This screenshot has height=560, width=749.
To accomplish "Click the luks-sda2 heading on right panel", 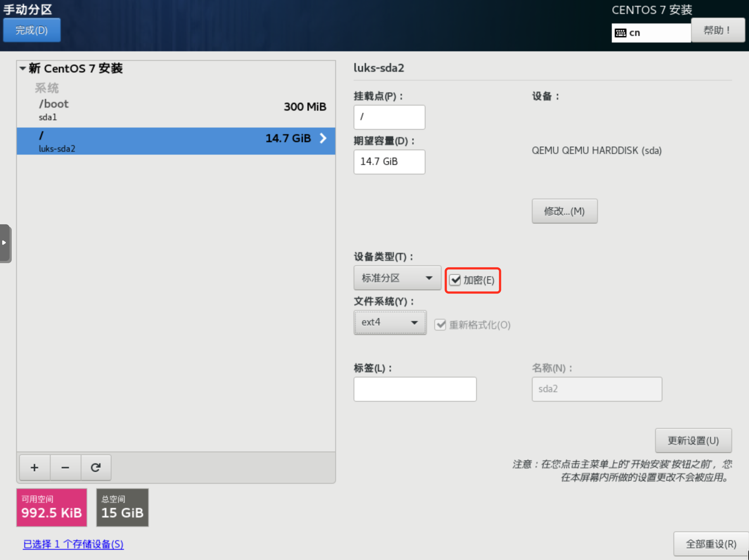I will pyautogui.click(x=379, y=68).
